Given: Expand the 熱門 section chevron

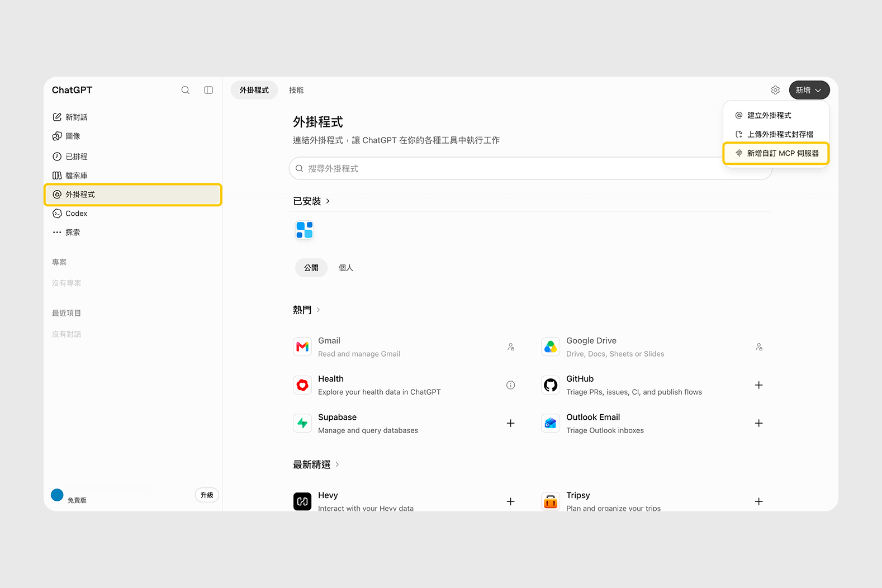Looking at the screenshot, I should point(318,310).
